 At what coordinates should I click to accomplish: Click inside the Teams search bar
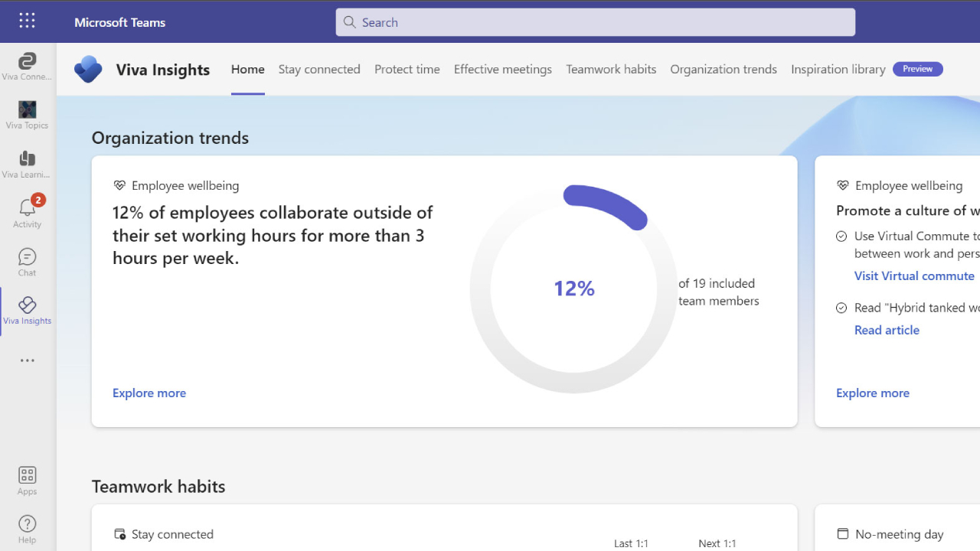pyautogui.click(x=596, y=22)
